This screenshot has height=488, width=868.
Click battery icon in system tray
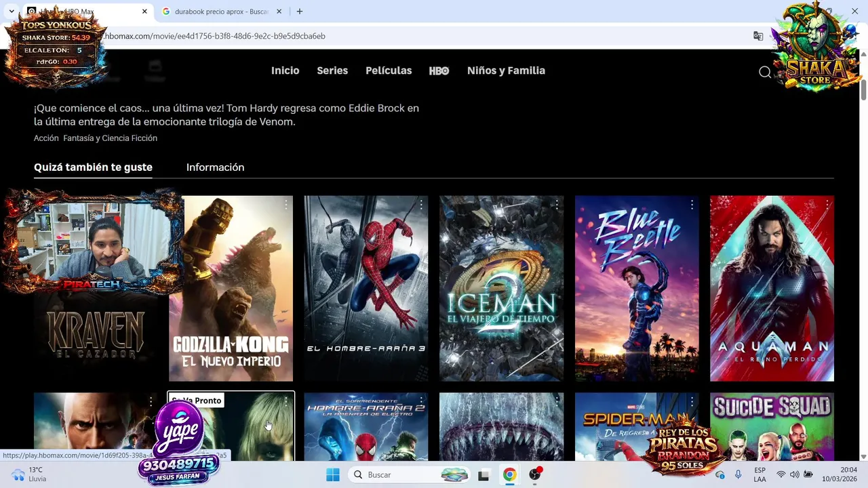[x=808, y=474]
